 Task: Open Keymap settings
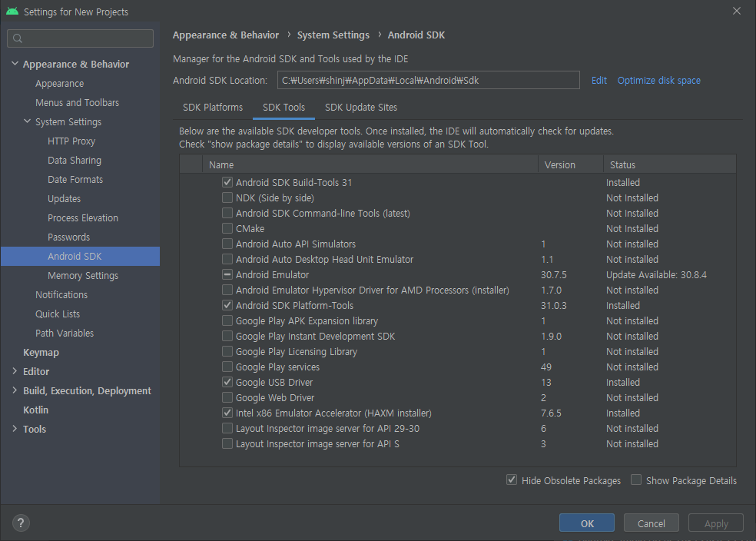coord(41,353)
